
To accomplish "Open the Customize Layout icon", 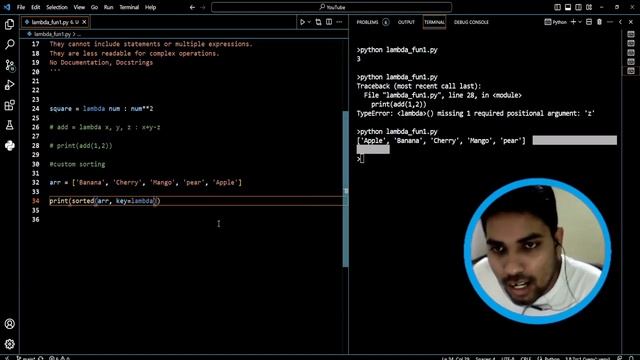I will 589,7.
